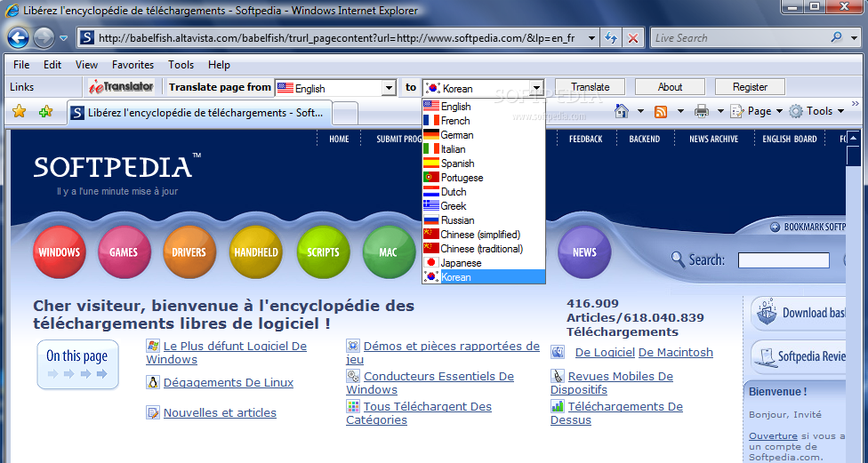This screenshot has width=868, height=463.
Task: Open the Tools menu in menu bar
Action: coord(181,65)
